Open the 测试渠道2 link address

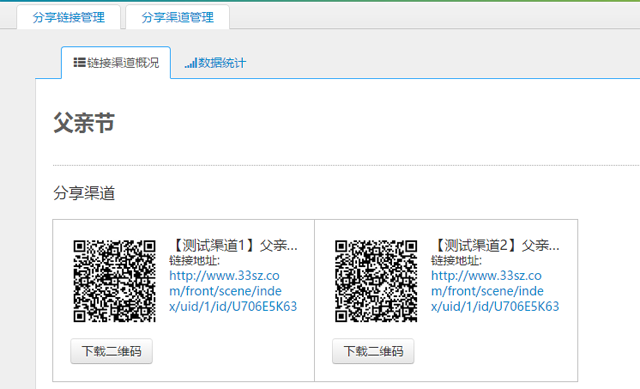[495, 291]
